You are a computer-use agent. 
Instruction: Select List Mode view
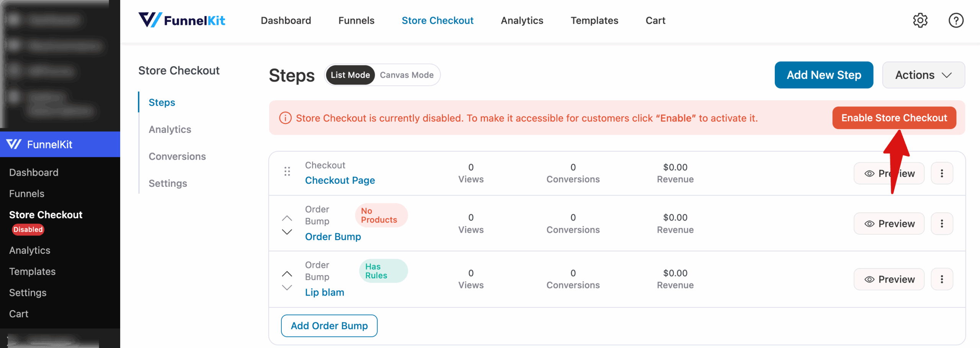coord(350,75)
